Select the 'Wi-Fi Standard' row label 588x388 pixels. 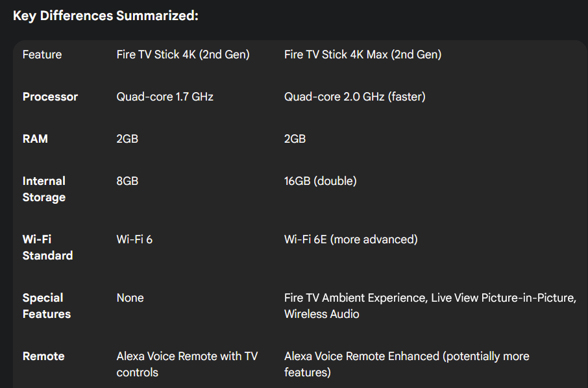pos(47,247)
